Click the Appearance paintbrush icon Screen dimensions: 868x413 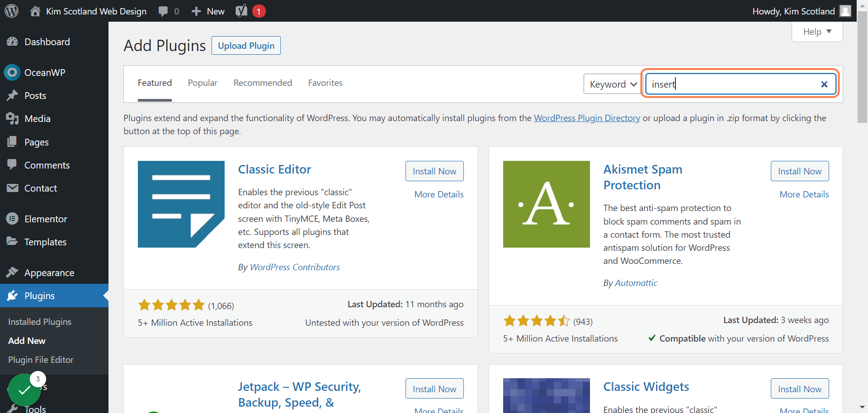click(x=12, y=272)
